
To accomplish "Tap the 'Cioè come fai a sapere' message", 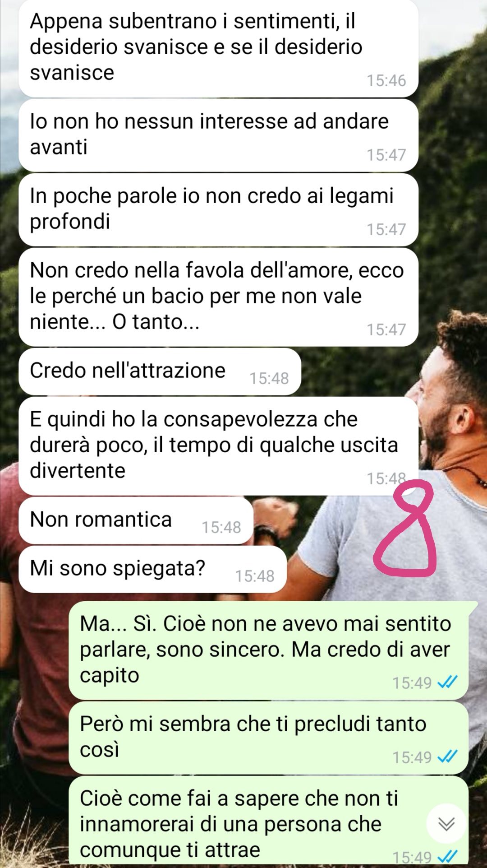I will 269,822.
